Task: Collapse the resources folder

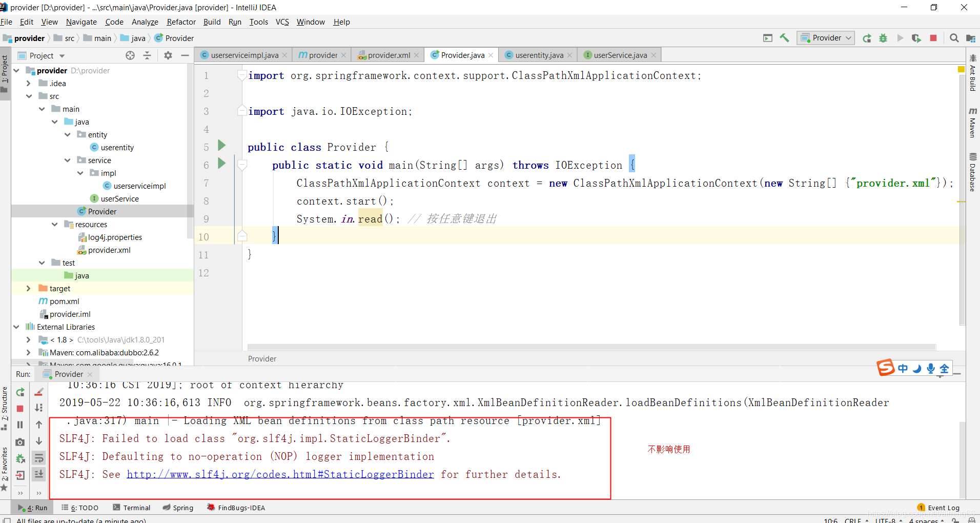Action: click(x=55, y=224)
